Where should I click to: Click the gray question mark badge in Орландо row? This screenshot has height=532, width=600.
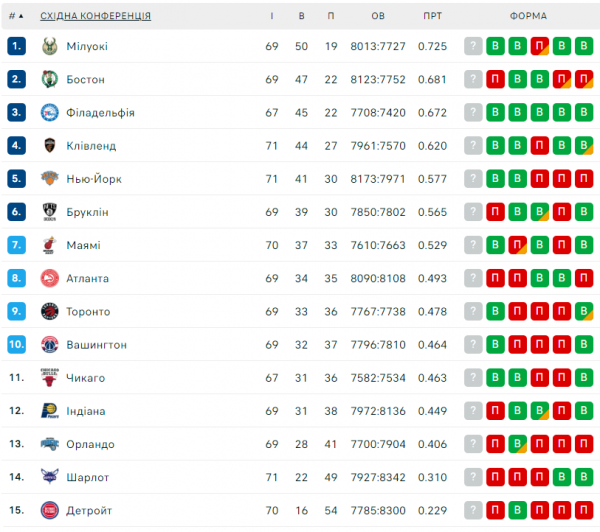(473, 444)
